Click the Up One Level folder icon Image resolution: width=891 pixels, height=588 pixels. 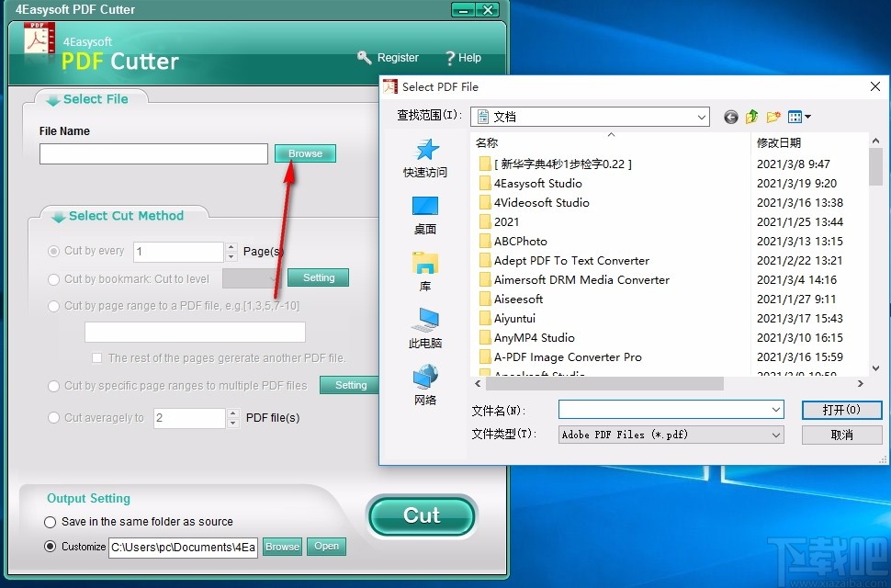pyautogui.click(x=751, y=117)
